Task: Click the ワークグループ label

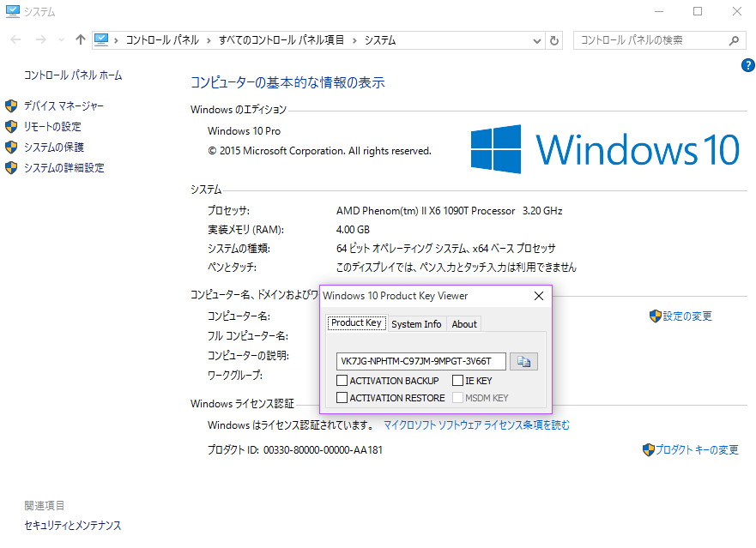Action: point(235,375)
